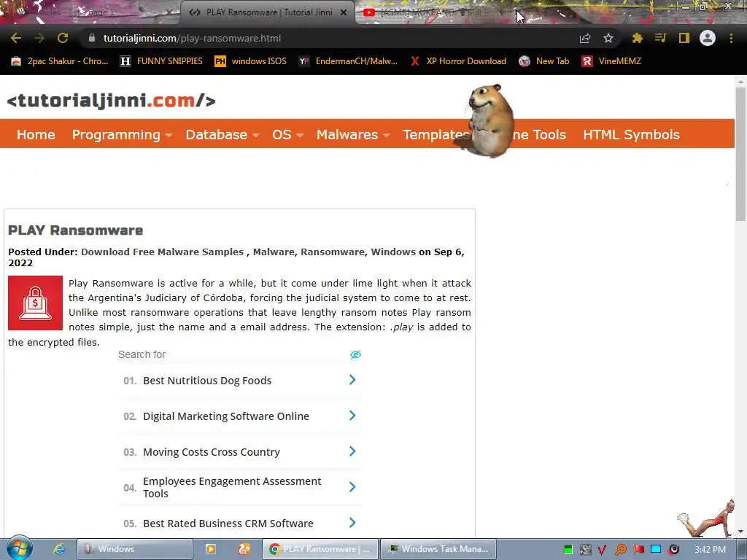Click the red ransomware lock thumbnail
This screenshot has width=747, height=560.
(x=35, y=303)
